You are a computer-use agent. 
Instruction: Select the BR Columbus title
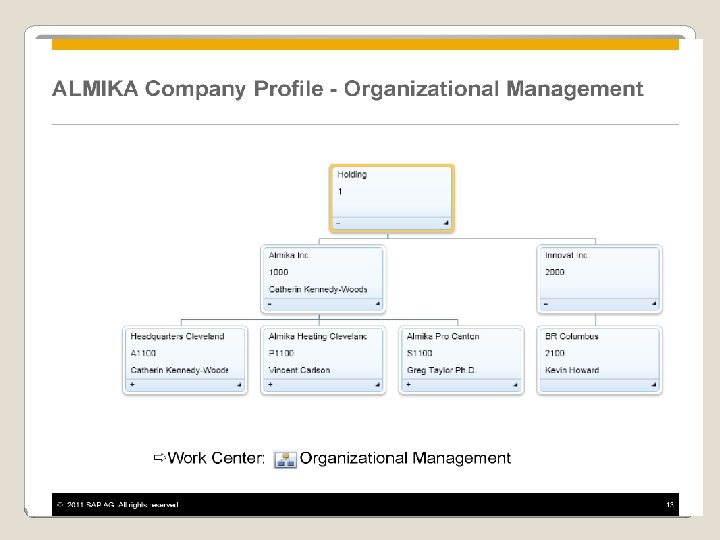click(572, 336)
